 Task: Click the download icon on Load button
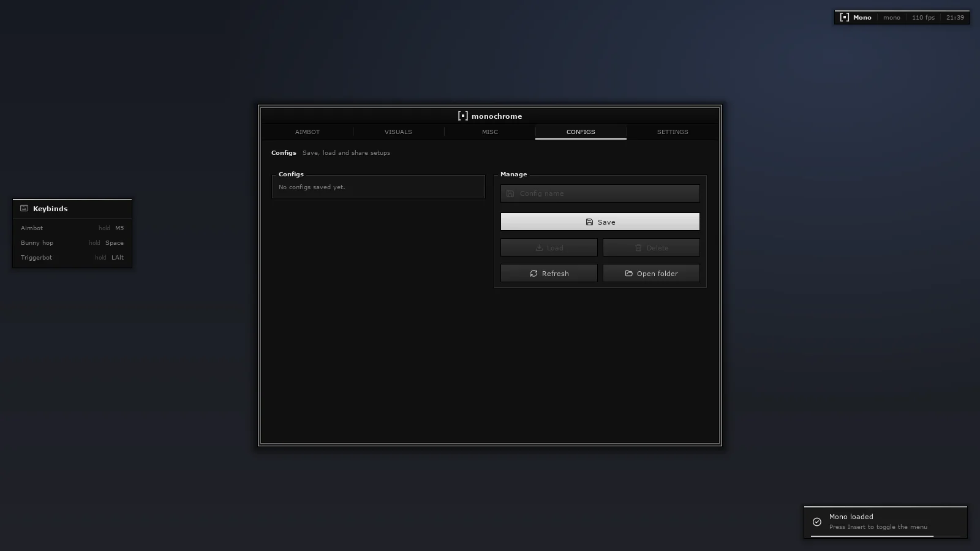pyautogui.click(x=539, y=248)
